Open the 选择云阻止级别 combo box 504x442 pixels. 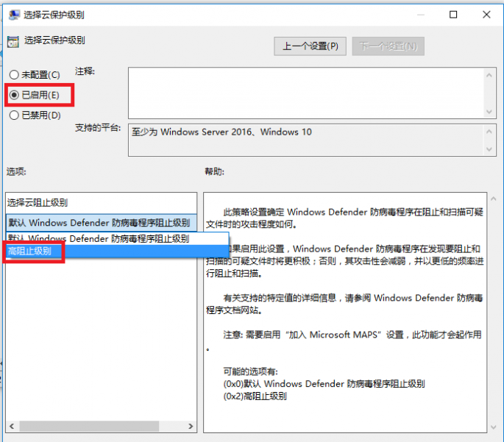pyautogui.click(x=102, y=222)
